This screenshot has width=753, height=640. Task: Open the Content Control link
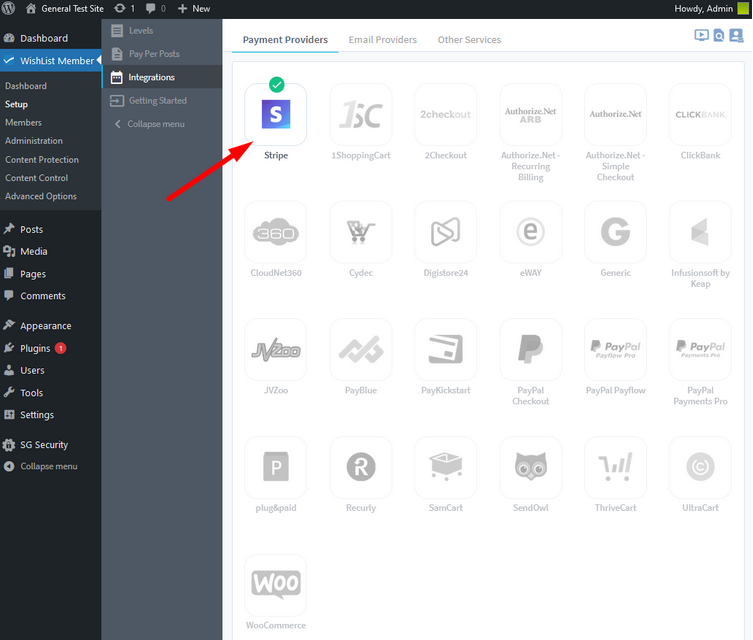(36, 178)
